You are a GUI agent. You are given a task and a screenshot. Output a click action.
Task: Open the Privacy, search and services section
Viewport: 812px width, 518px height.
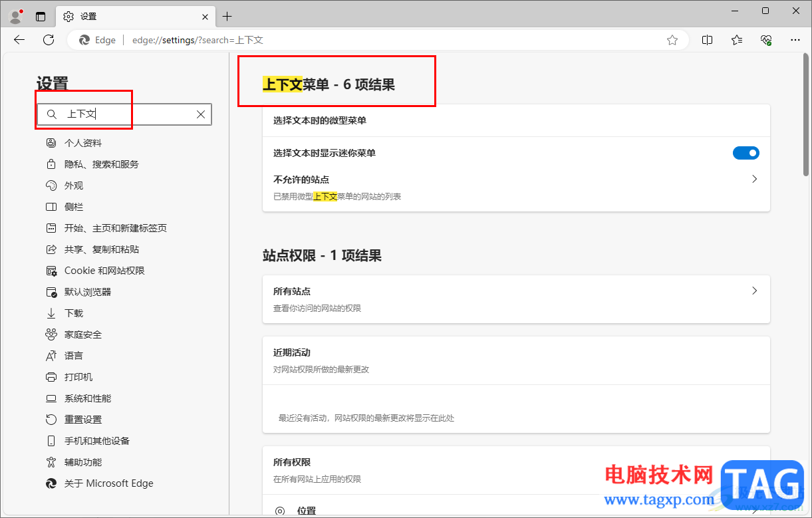[x=101, y=164]
